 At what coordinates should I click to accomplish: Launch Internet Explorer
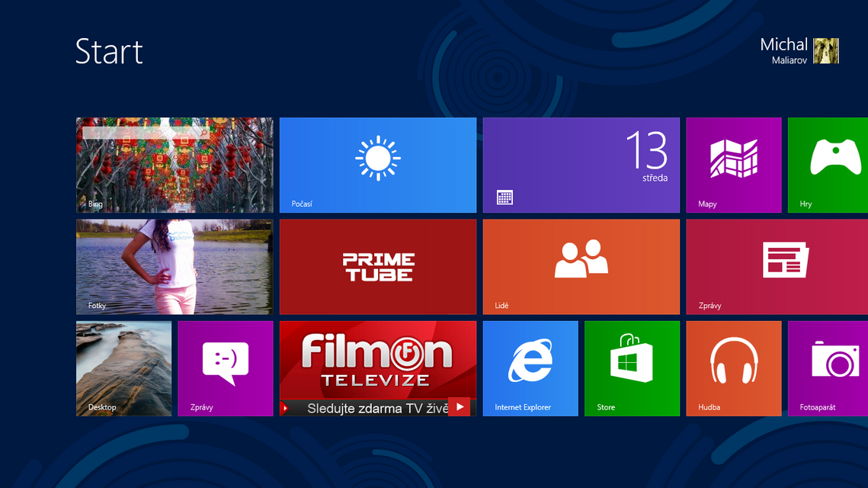pos(530,368)
